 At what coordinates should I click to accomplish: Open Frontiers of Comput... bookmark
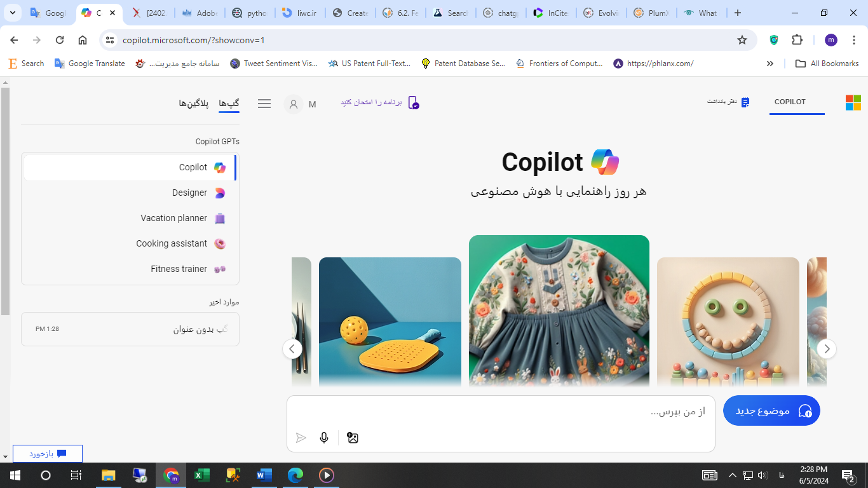click(x=560, y=64)
